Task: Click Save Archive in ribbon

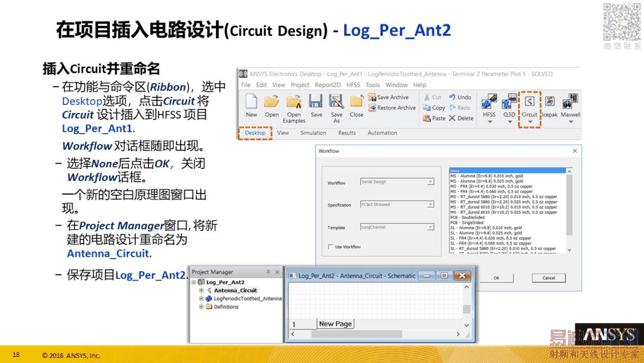Action: (389, 97)
